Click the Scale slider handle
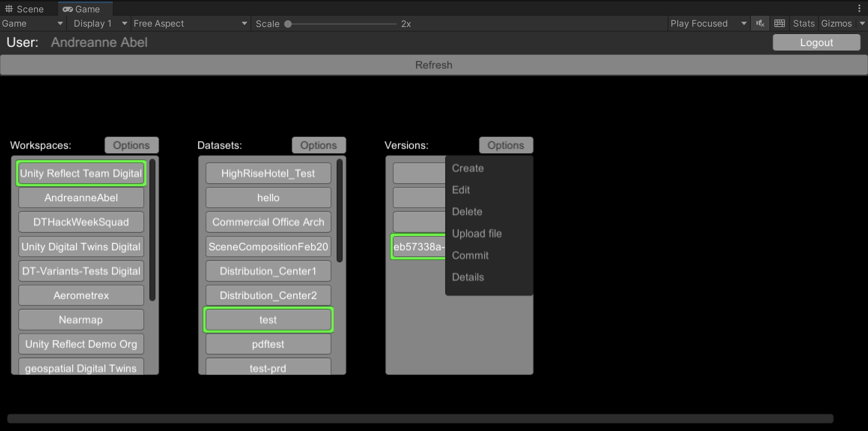Image resolution: width=868 pixels, height=431 pixels. (x=288, y=24)
